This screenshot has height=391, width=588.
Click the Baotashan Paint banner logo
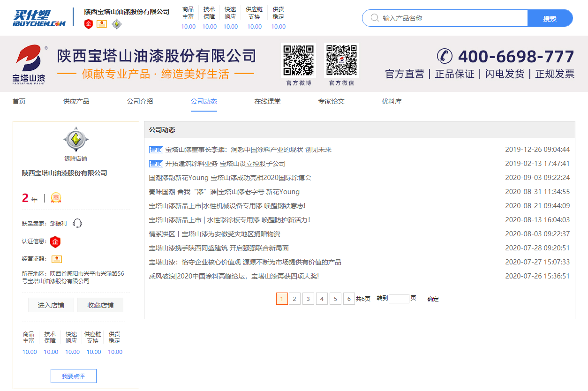coord(29,64)
